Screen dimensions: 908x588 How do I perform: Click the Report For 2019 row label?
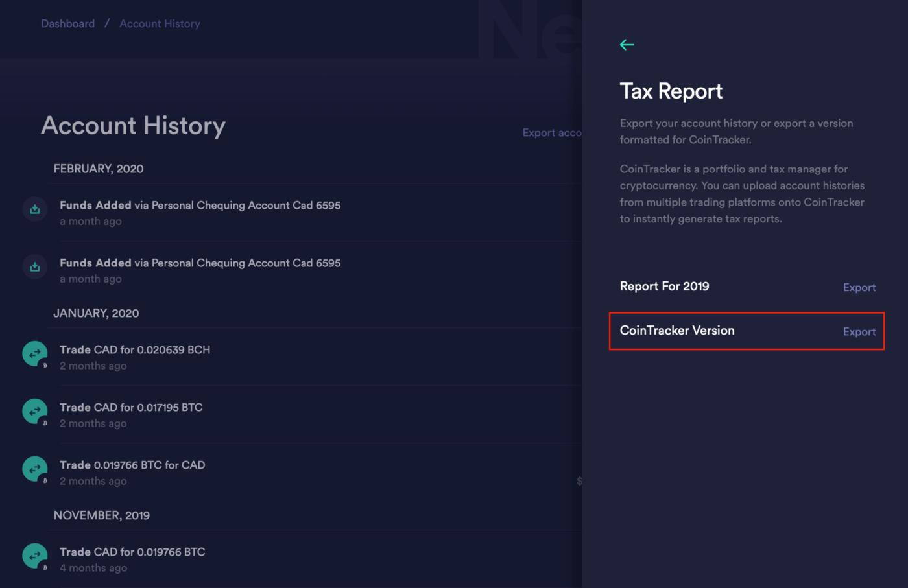(x=664, y=286)
